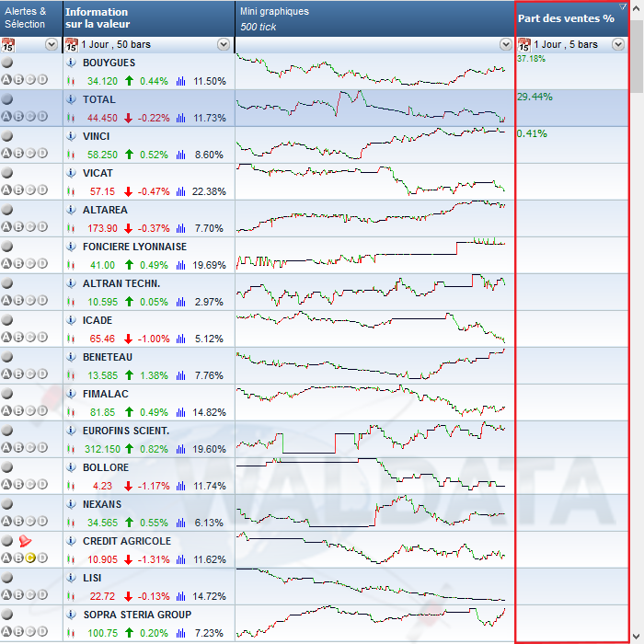Click the blue volume bars icon for EUROFINS SCIENT.
This screenshot has height=644, width=644.
pyautogui.click(x=180, y=449)
